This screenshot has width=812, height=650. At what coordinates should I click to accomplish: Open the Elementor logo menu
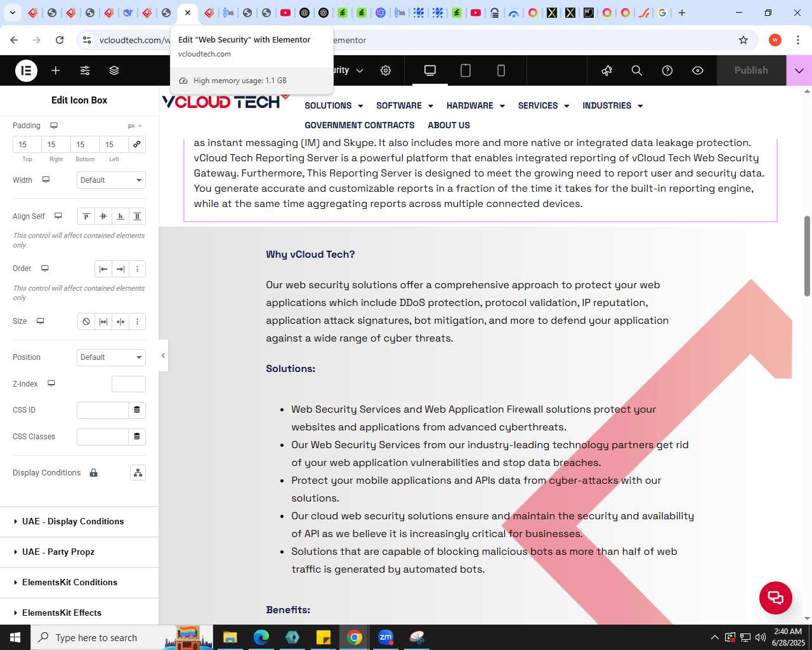click(27, 70)
